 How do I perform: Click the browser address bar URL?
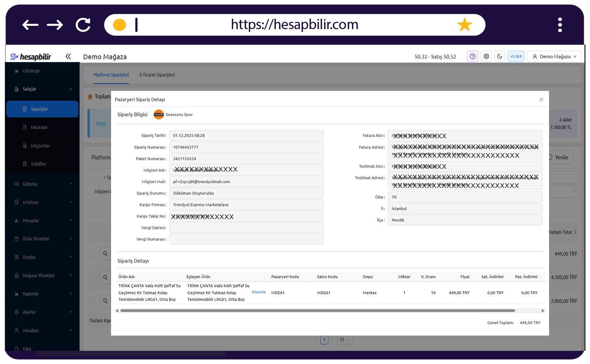coord(295,25)
